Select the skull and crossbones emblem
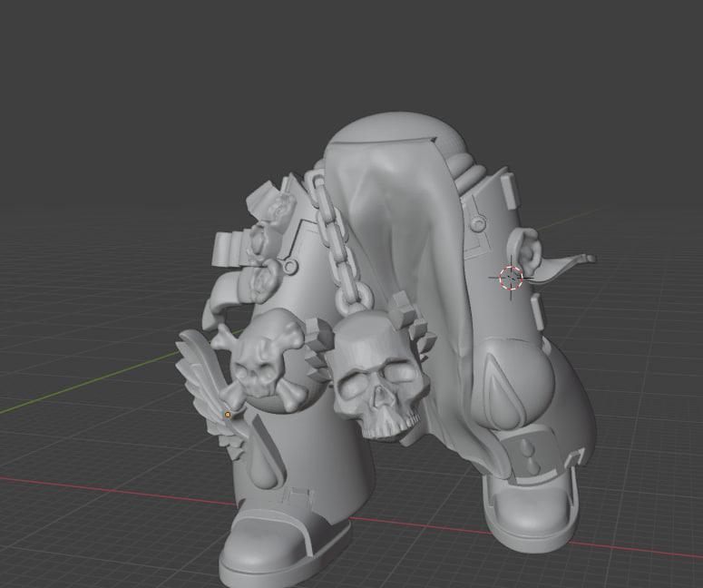Viewport: 703px width, 588px height. pyautogui.click(x=262, y=360)
